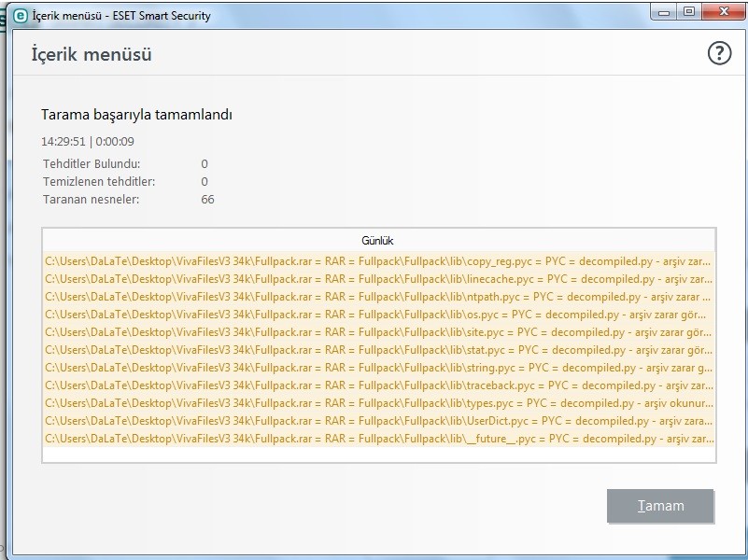Click Tarama başarıyla tamamlandı heading
Viewport: 748px width, 560px height.
click(x=136, y=115)
